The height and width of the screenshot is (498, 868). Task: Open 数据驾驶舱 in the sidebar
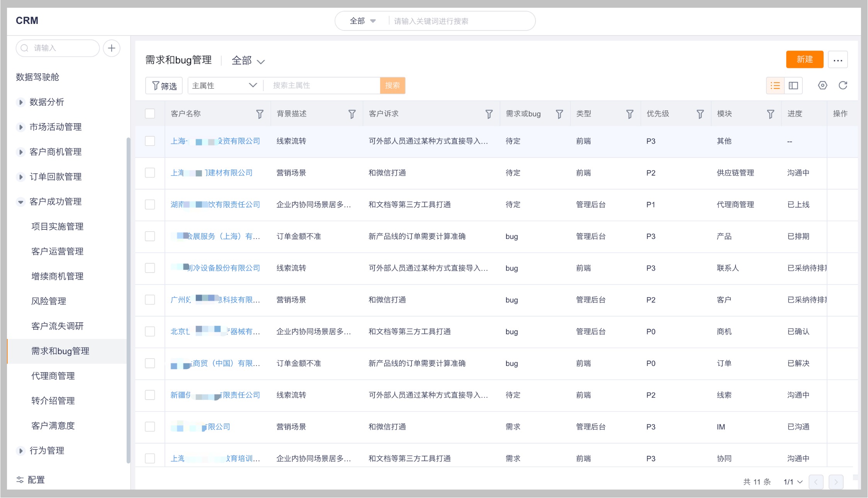(x=37, y=77)
